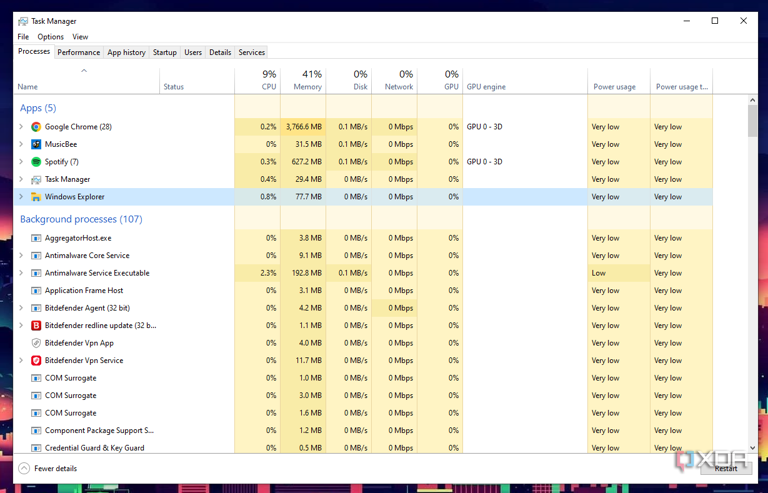Sort processes by Memory column header

(303, 80)
